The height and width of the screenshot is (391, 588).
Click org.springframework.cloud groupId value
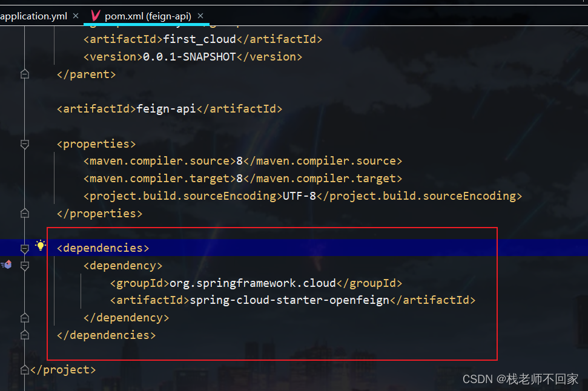pyautogui.click(x=253, y=283)
